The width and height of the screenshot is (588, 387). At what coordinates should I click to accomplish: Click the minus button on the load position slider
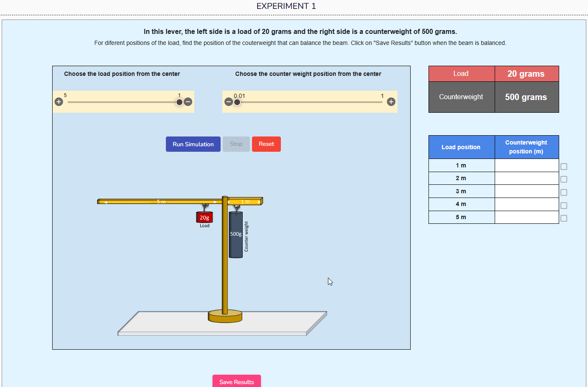click(x=188, y=102)
